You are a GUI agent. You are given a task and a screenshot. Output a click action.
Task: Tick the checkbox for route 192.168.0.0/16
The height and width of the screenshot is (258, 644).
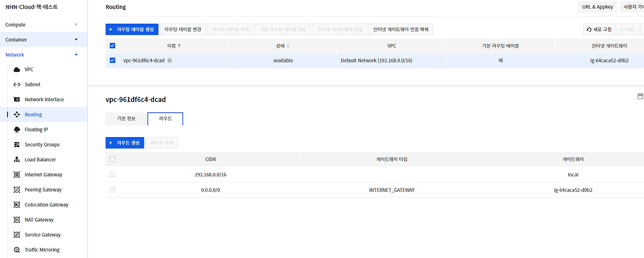coord(112,174)
